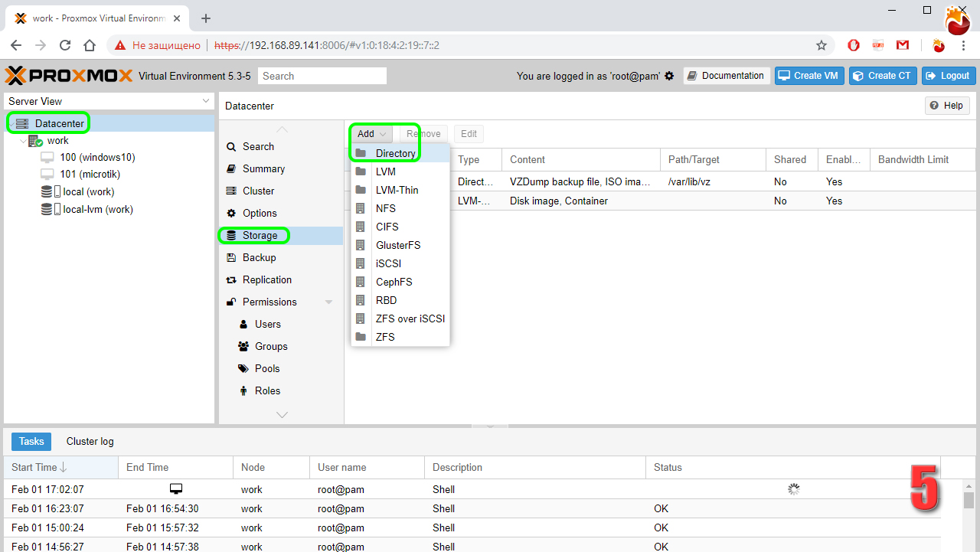Screen dimensions: 980x552
Task: Open the Search section in sidebar
Action: click(281, 146)
